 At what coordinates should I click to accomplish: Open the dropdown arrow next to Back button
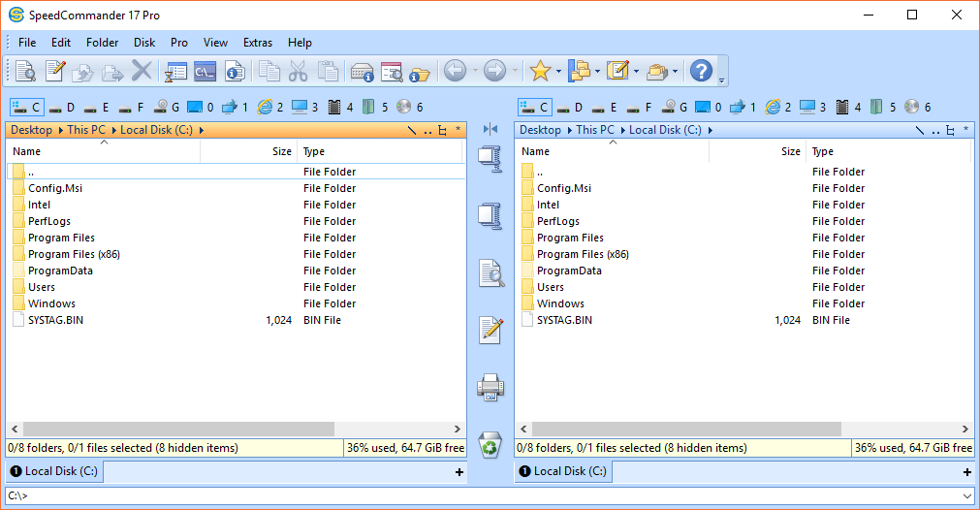475,71
